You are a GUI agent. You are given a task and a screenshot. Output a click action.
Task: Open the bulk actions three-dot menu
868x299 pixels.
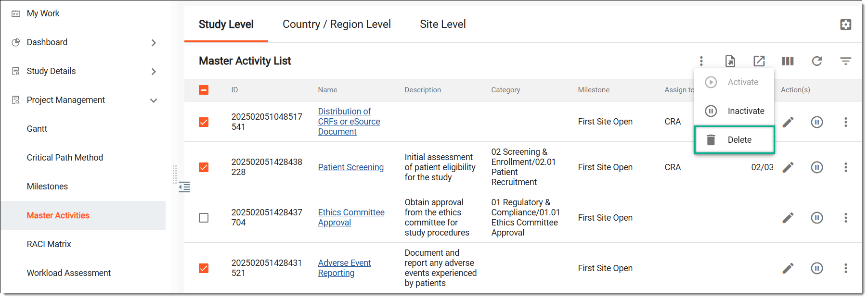[701, 61]
